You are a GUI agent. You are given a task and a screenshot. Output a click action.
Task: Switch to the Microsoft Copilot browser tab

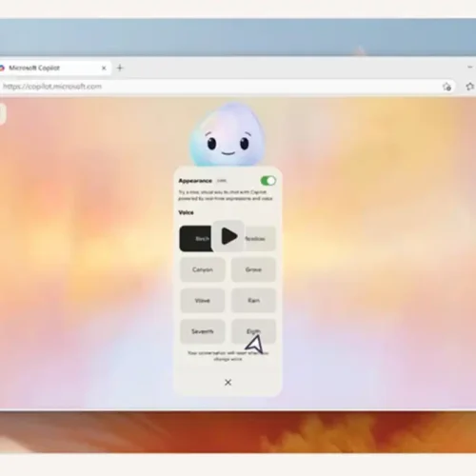pos(54,68)
